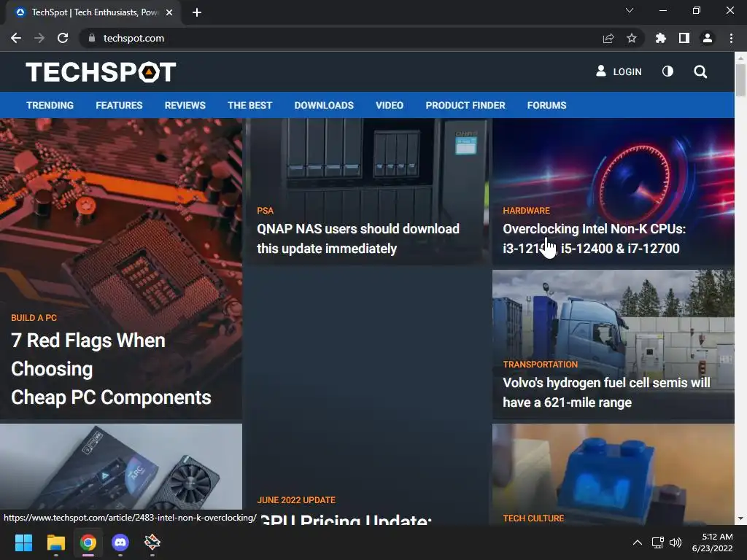This screenshot has height=560, width=747.
Task: Click the Chrome taskbar icon
Action: pos(88,542)
